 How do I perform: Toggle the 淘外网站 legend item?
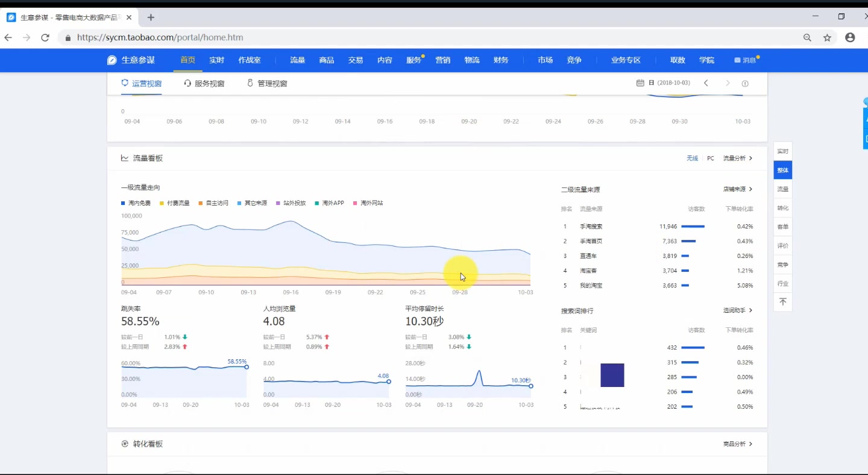368,203
